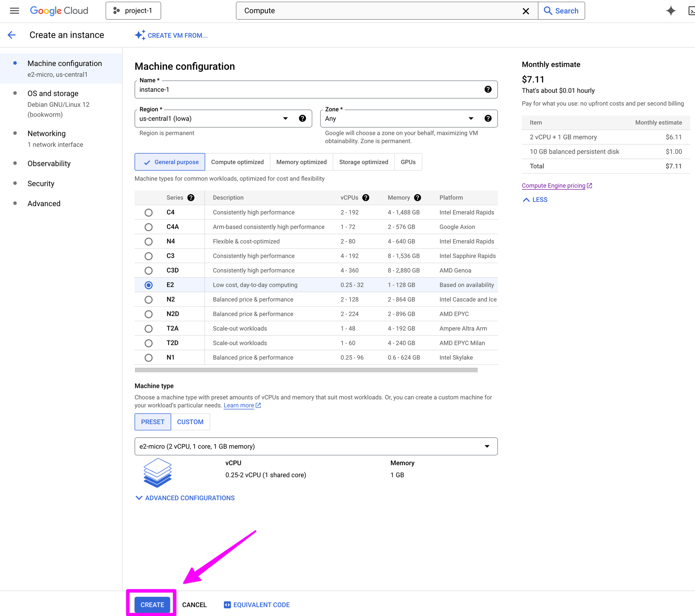Click the Memory column help icon
The image size is (695, 616).
[x=418, y=197]
